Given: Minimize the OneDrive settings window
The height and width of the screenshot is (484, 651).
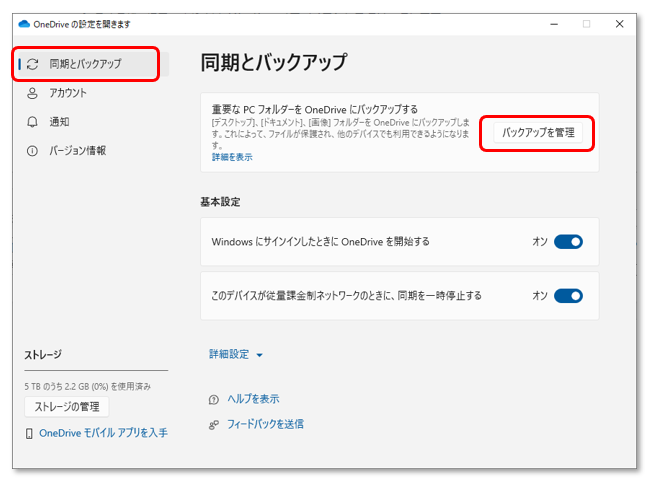Looking at the screenshot, I should click(554, 24).
